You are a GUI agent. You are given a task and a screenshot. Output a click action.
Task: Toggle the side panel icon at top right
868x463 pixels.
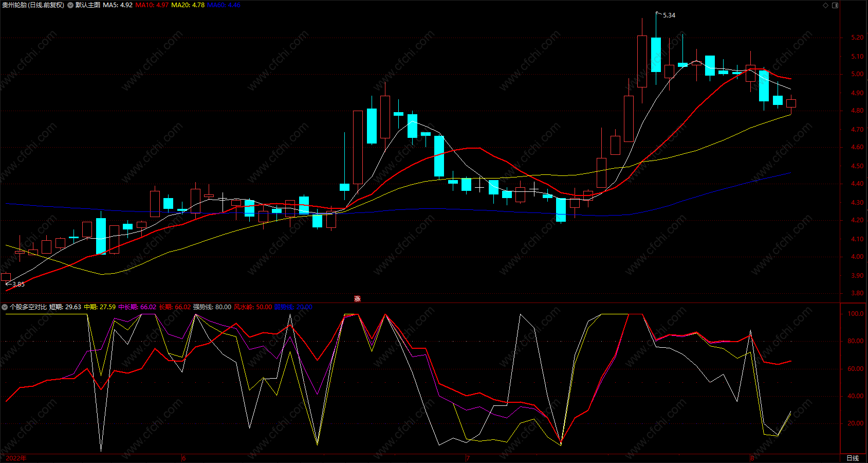835,5
